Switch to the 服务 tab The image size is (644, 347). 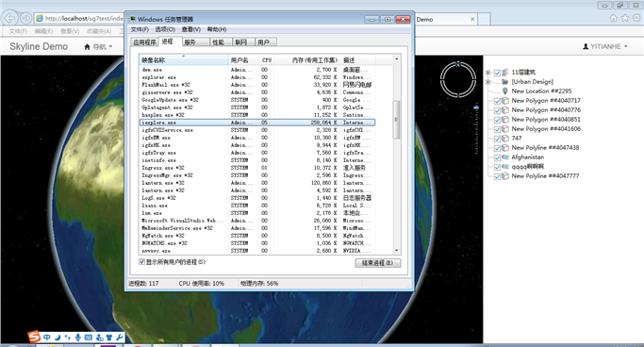196,42
